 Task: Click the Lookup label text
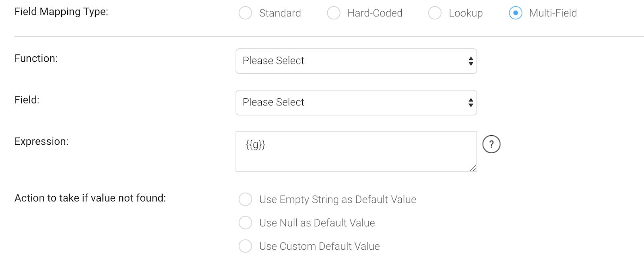[466, 13]
